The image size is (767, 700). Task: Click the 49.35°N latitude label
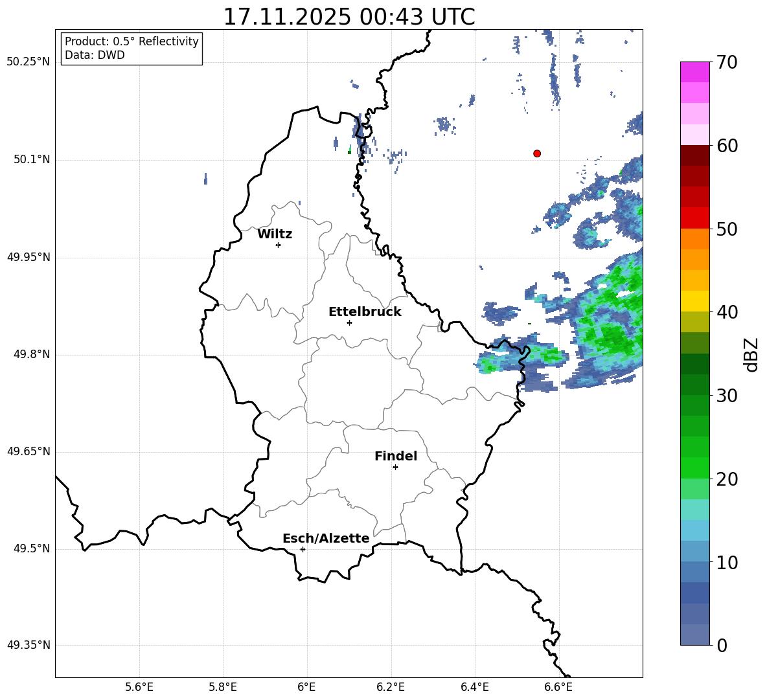[29, 645]
